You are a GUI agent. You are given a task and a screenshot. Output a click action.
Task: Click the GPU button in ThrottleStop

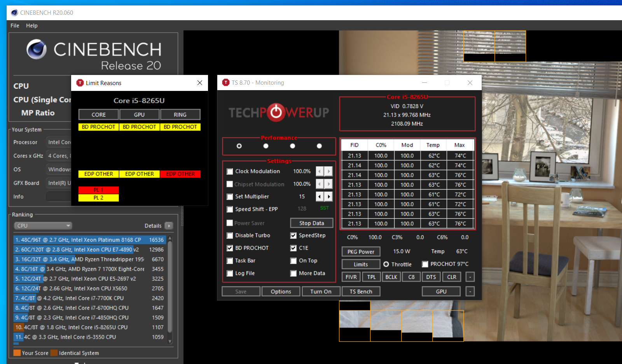441,291
